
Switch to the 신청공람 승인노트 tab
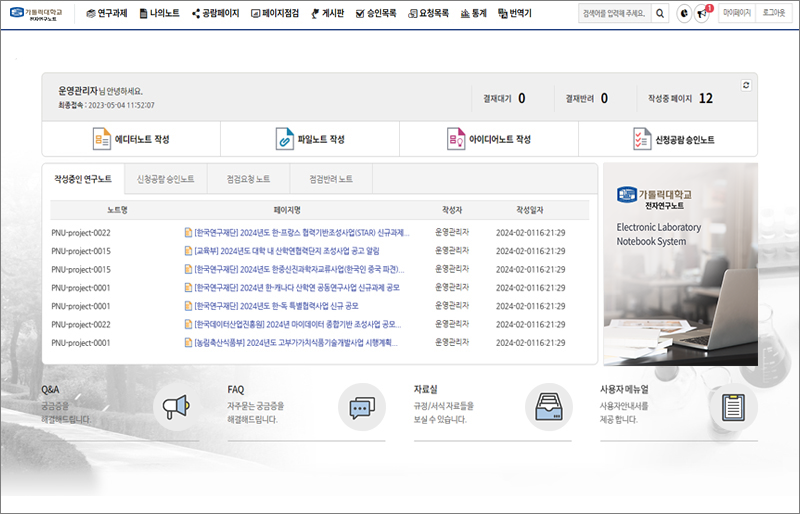coord(165,179)
